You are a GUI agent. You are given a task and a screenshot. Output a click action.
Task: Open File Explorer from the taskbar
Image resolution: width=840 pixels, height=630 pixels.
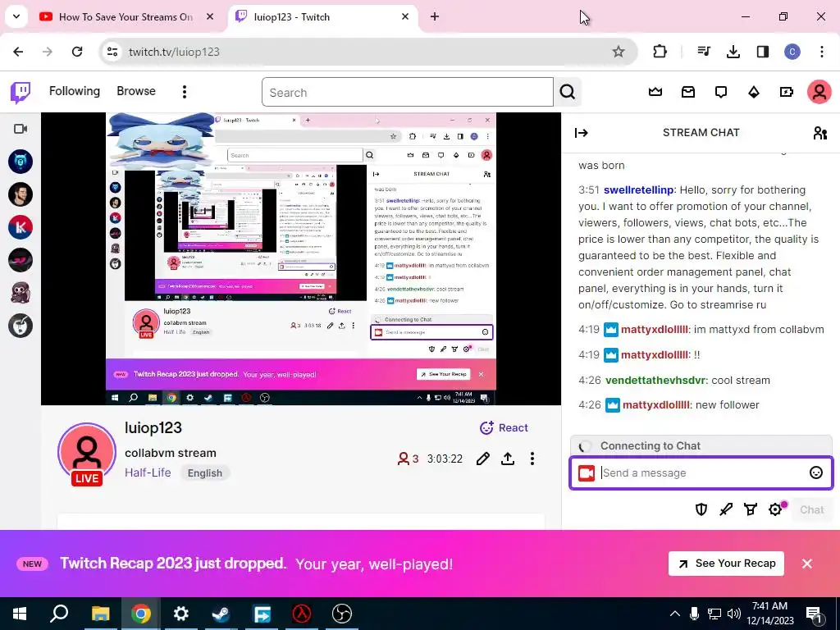100,614
